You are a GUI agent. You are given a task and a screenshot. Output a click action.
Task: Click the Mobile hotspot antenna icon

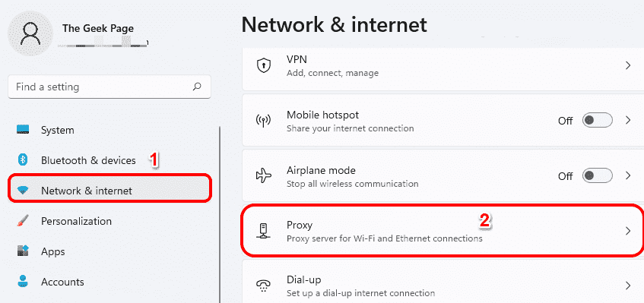coord(263,121)
